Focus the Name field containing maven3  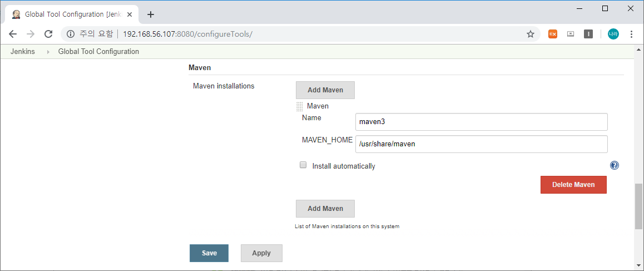(482, 122)
